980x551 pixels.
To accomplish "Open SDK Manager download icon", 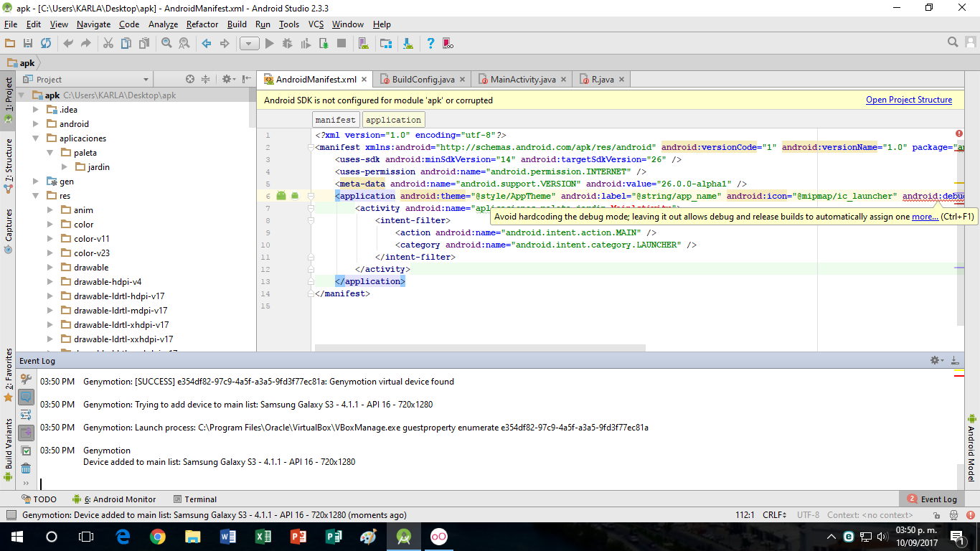I will [408, 44].
